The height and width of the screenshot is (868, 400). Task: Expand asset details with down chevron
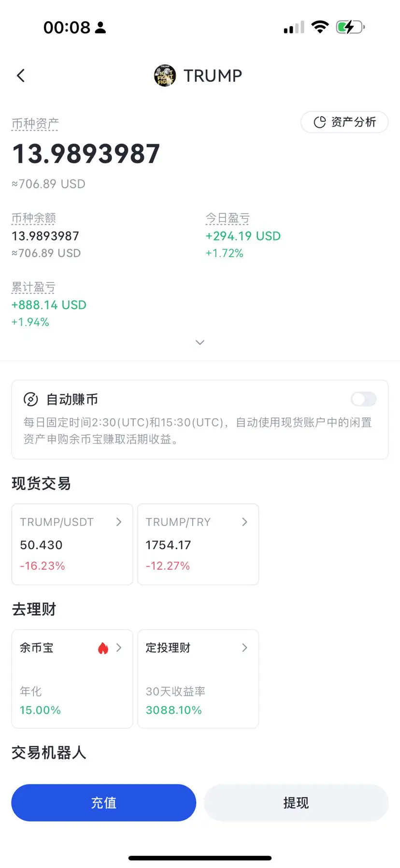pyautogui.click(x=200, y=342)
